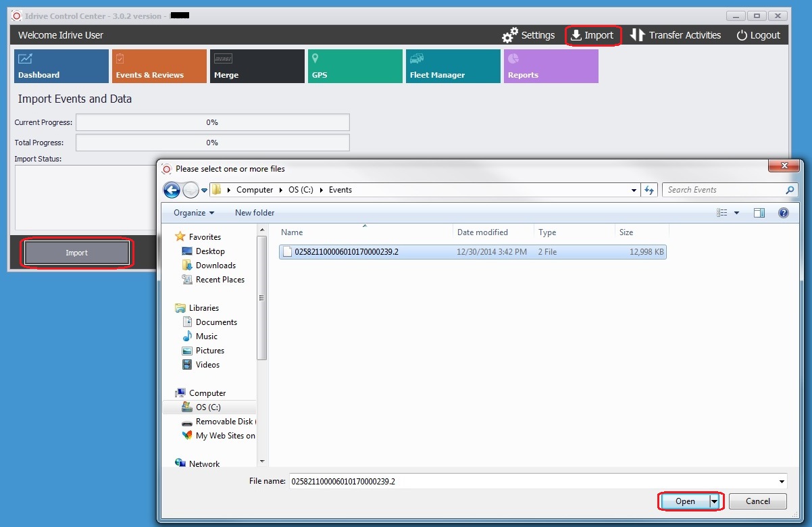The image size is (812, 527).
Task: Click the New folder button
Action: coord(255,213)
